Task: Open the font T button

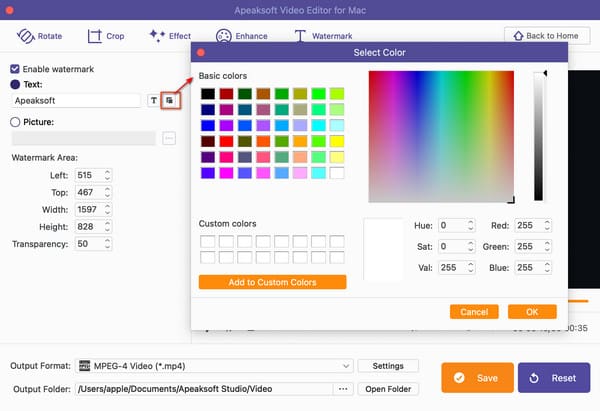Action: (153, 101)
